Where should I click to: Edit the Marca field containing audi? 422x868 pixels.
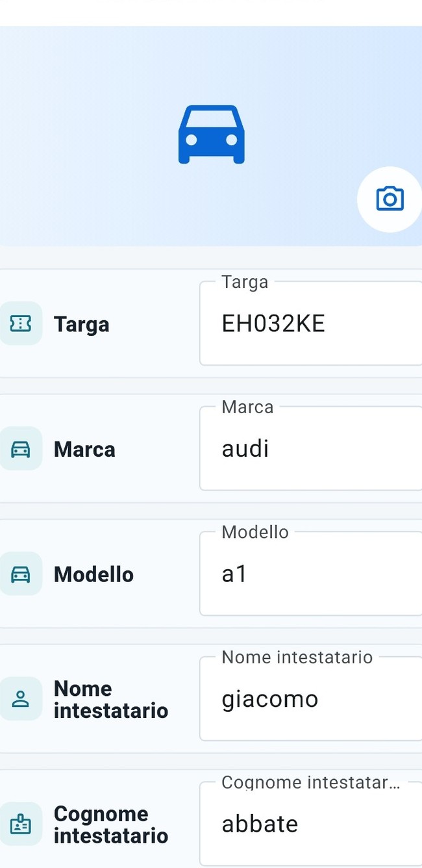click(311, 448)
